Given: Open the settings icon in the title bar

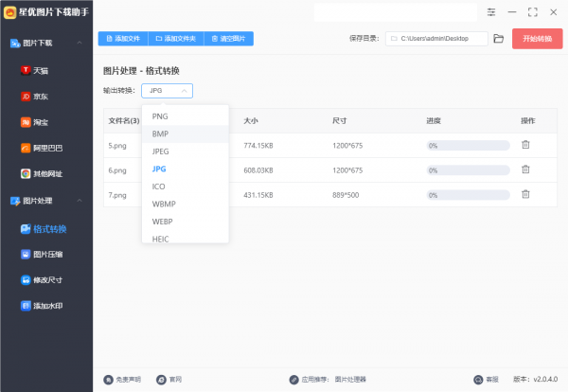Looking at the screenshot, I should (491, 12).
